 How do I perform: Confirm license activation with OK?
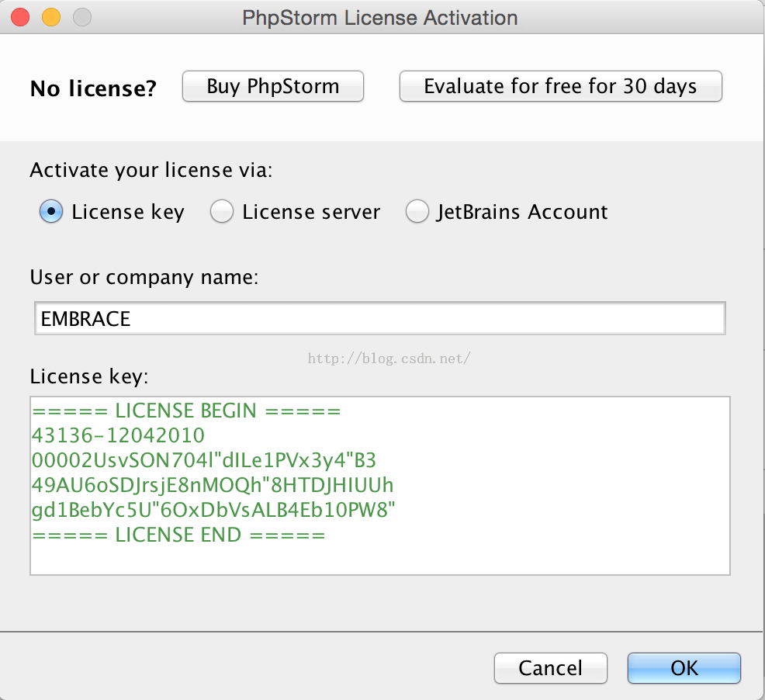(684, 667)
